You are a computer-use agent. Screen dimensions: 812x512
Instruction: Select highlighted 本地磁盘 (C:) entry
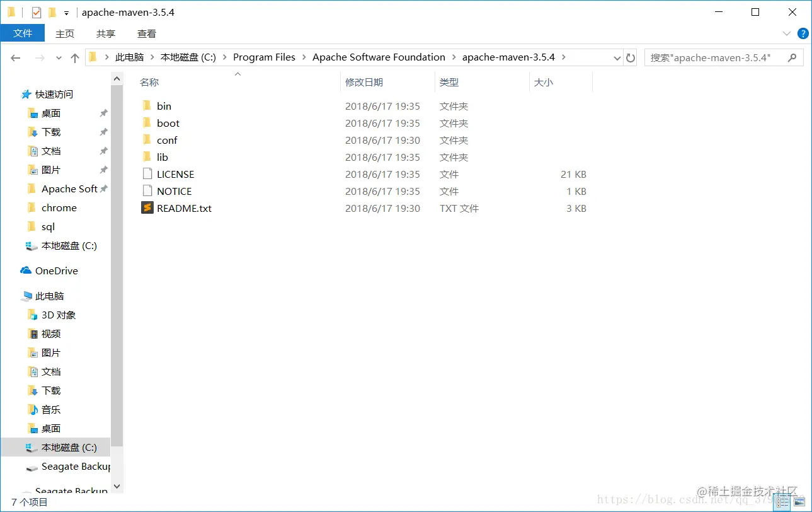tap(55, 447)
